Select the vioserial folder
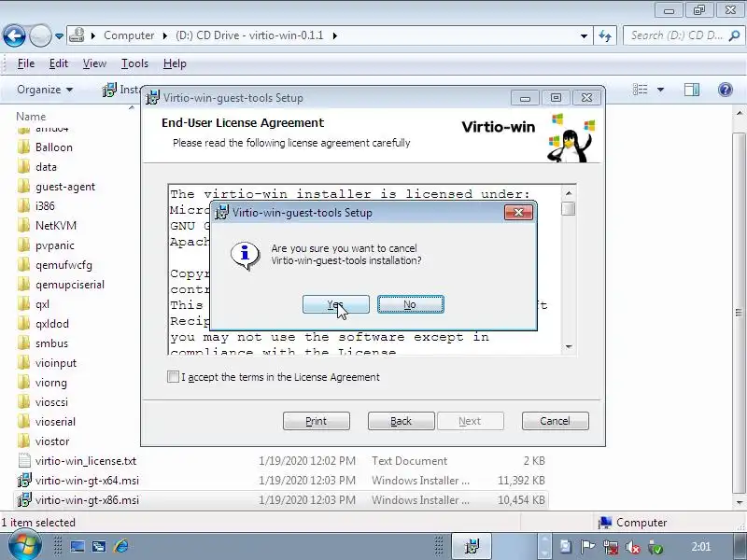 (55, 422)
